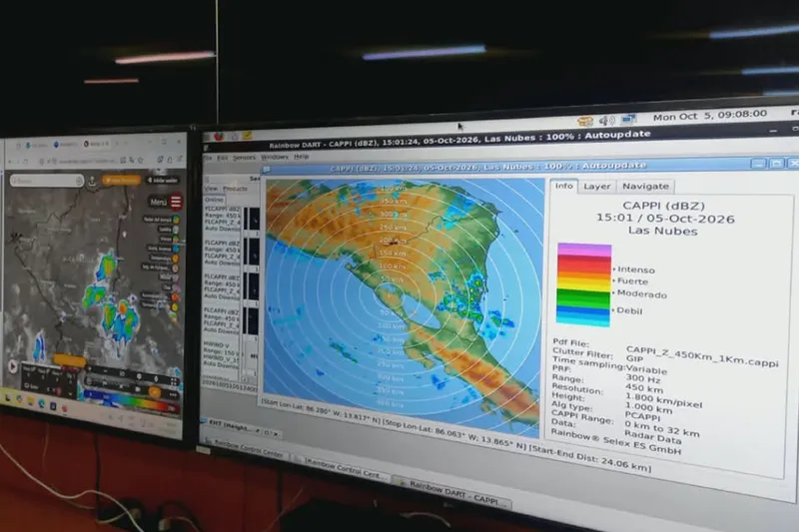Click the play button on weather map timeline
Screen dimensions: 799x532
coord(13,366)
